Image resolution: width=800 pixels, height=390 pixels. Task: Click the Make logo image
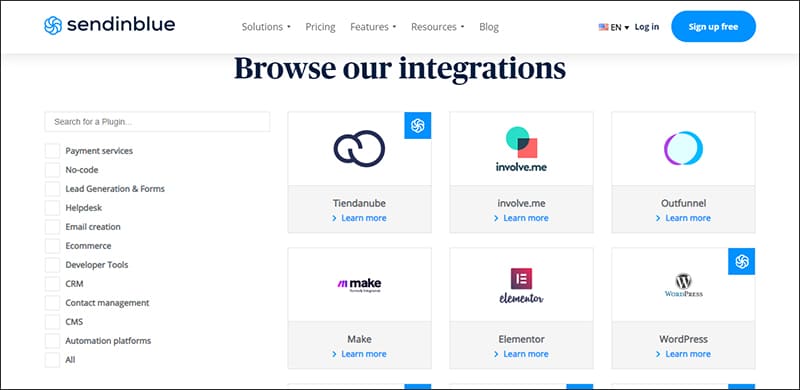359,284
